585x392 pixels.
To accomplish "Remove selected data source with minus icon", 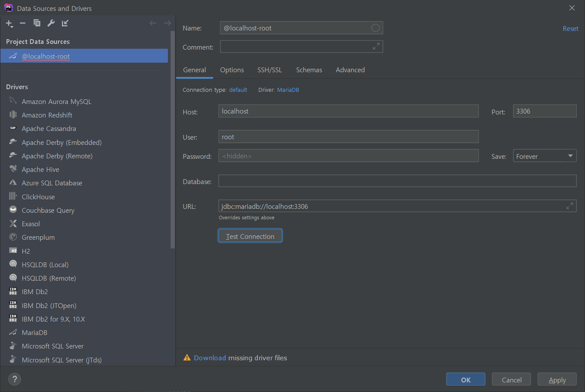I will [23, 23].
